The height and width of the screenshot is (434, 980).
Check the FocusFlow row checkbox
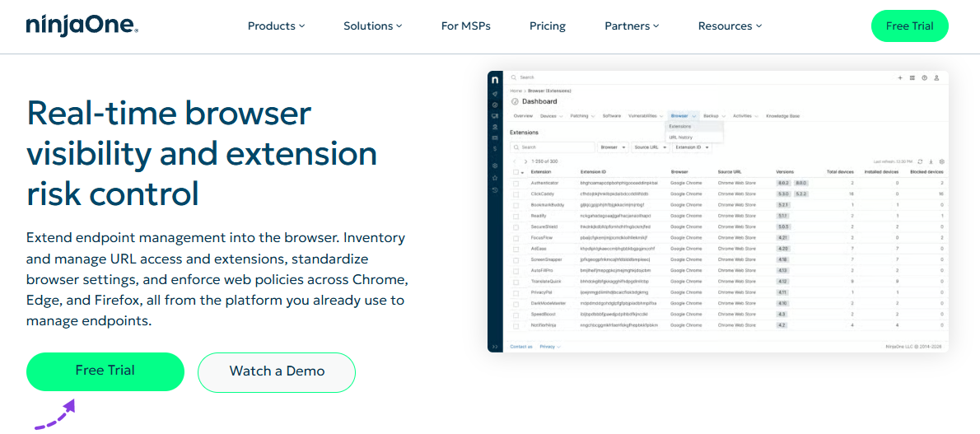(516, 238)
